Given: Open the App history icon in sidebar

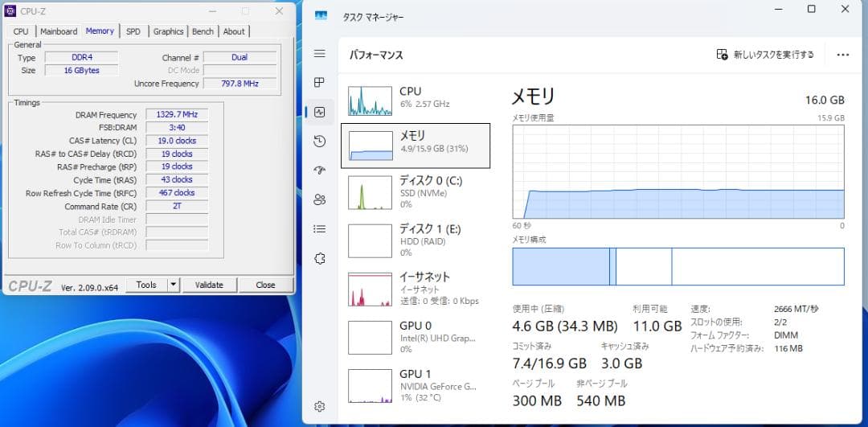Looking at the screenshot, I should pos(319,142).
